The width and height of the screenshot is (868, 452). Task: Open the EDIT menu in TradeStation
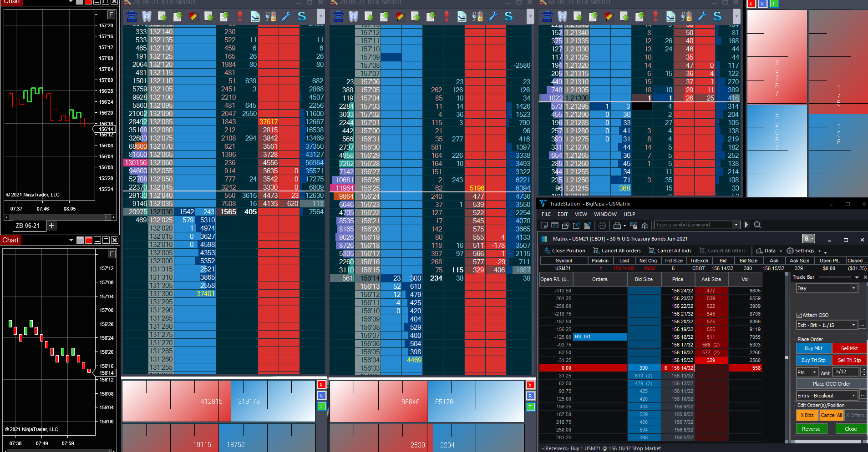[x=563, y=214]
